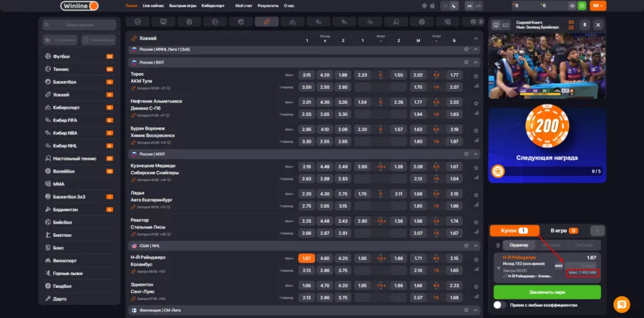
Task: Add Россия | ВХЛ league to favorites
Action: [466, 62]
